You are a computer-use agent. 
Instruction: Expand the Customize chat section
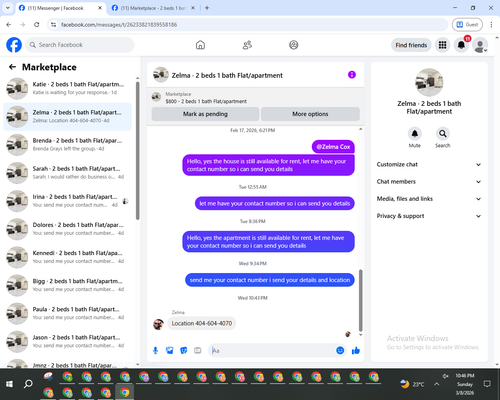[x=429, y=164]
